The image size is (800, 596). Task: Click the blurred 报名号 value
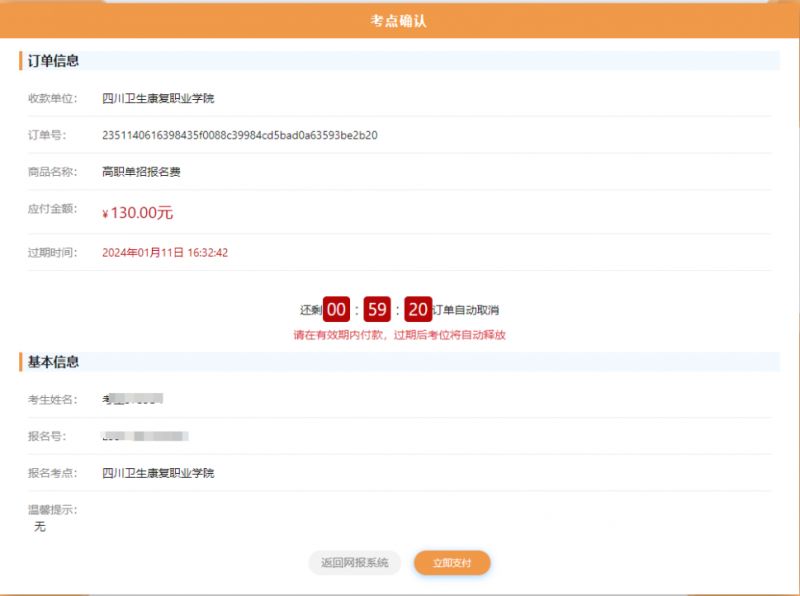145,436
